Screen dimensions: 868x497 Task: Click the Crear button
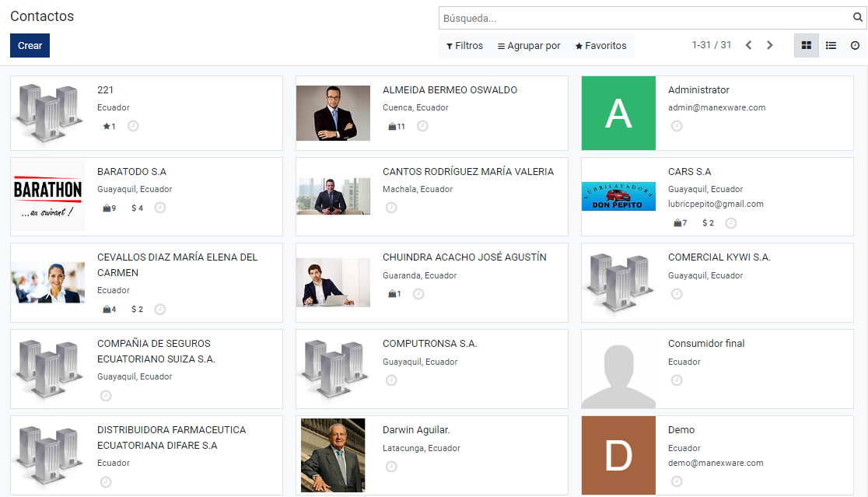30,45
